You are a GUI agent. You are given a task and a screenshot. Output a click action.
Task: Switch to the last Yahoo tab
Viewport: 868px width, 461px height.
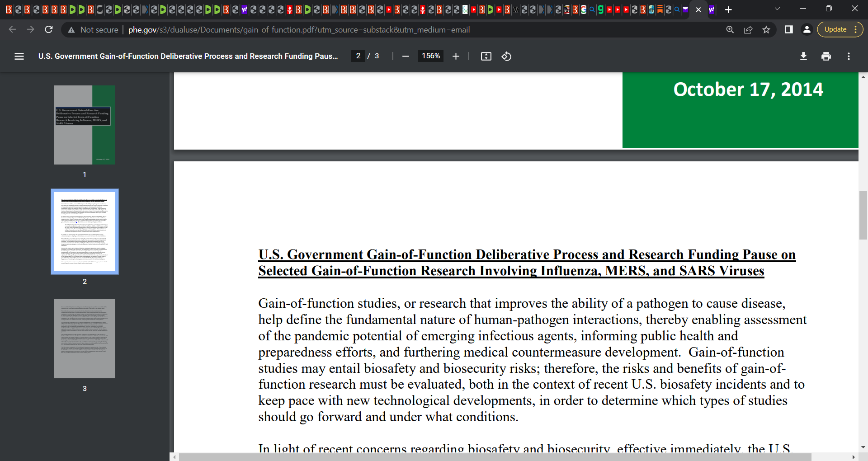(712, 9)
